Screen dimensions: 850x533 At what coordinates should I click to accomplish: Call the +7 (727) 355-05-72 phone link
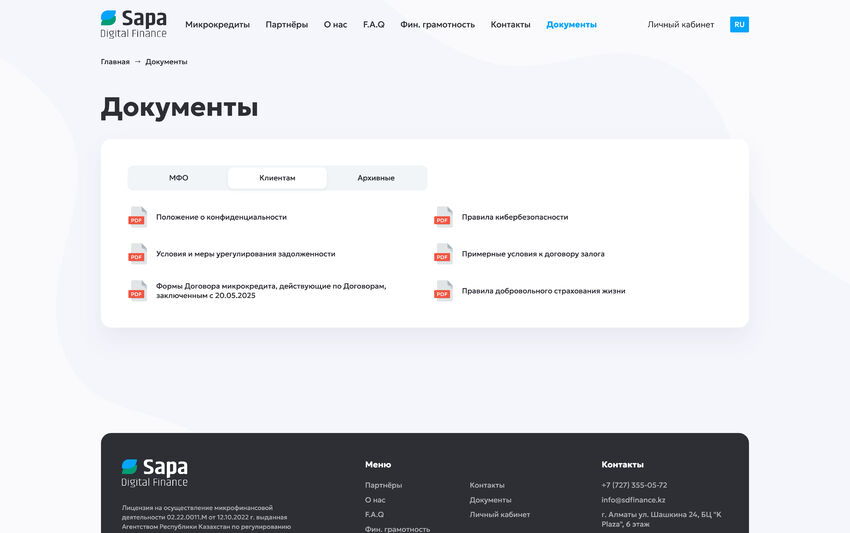coord(634,485)
